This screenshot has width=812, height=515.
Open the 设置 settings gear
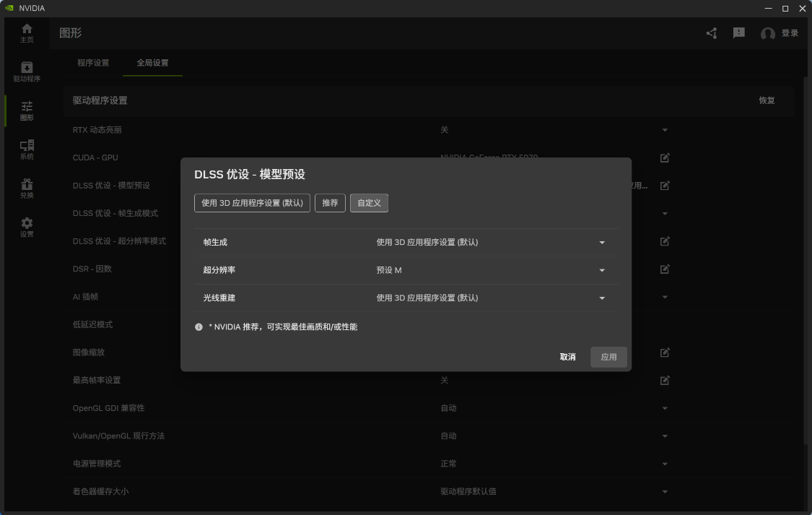tap(27, 228)
